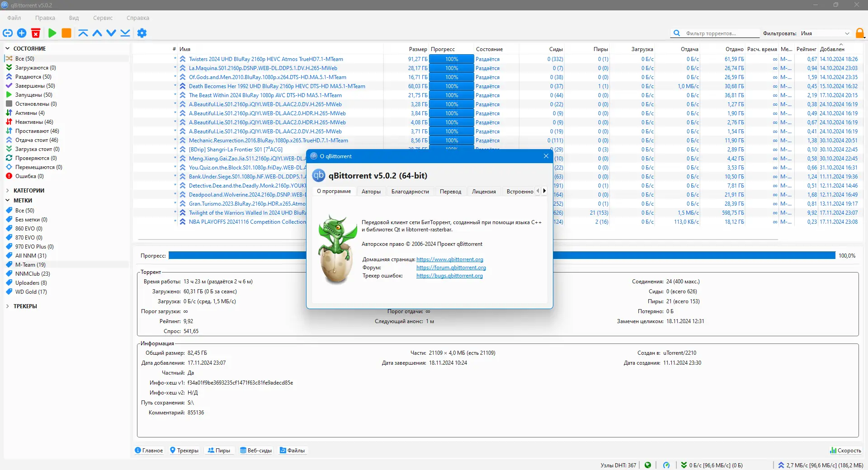
Task: Expand the ТРЕКЕРЫ section
Action: tap(8, 306)
